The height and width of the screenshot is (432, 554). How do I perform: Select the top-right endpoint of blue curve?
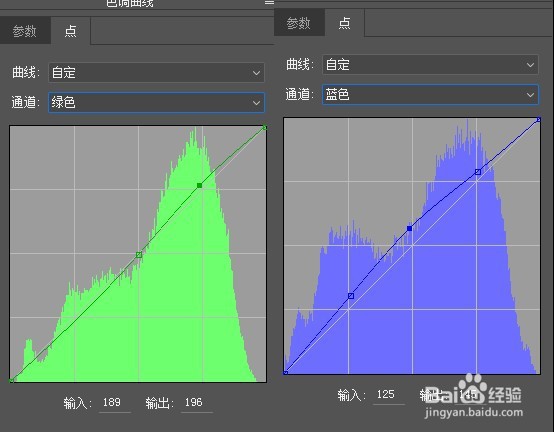point(538,120)
